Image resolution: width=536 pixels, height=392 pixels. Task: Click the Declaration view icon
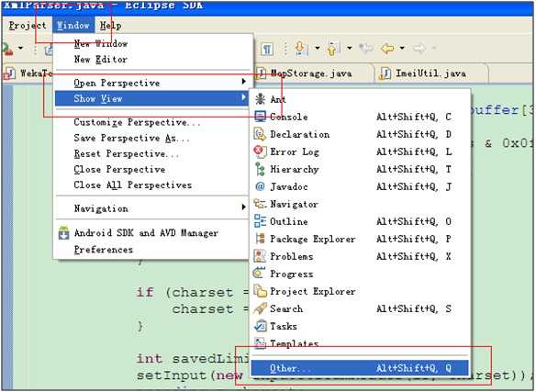pyautogui.click(x=260, y=134)
